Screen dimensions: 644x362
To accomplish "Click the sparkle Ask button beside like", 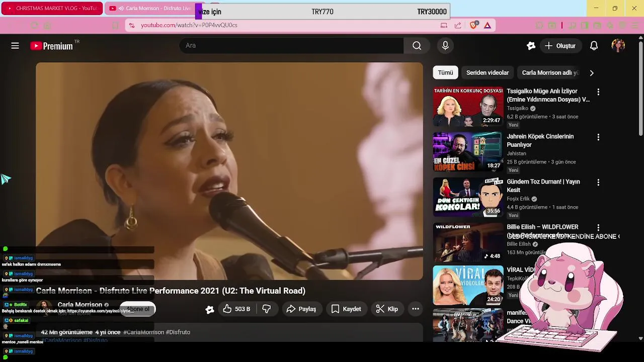I will point(210,309).
